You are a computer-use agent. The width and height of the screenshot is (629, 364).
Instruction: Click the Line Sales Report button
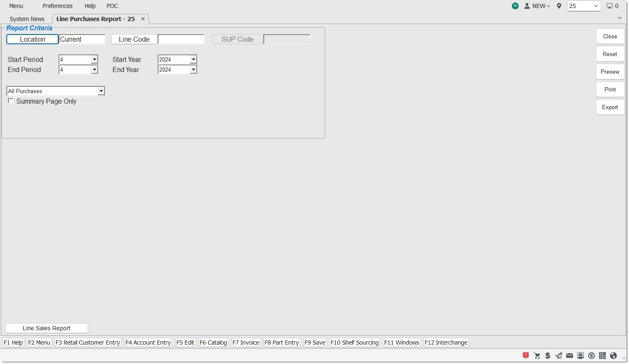(x=47, y=328)
